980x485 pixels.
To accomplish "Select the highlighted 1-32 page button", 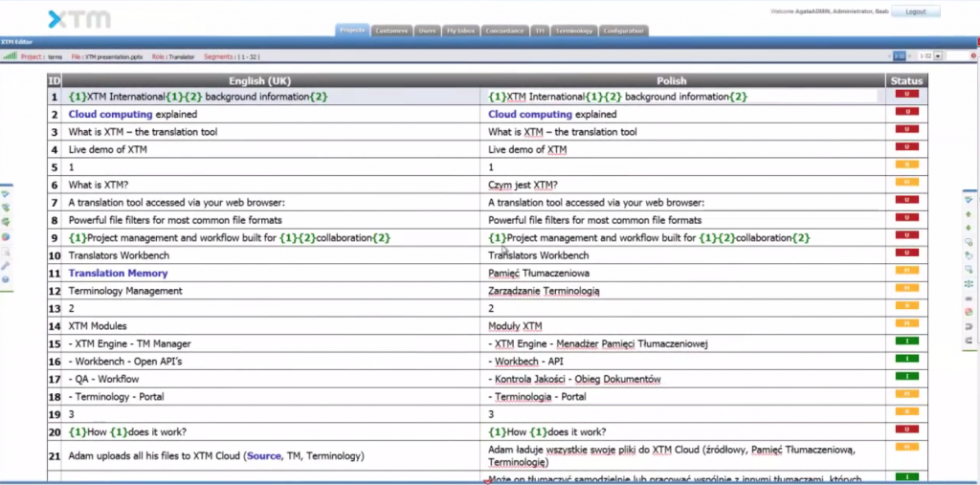I will [900, 56].
